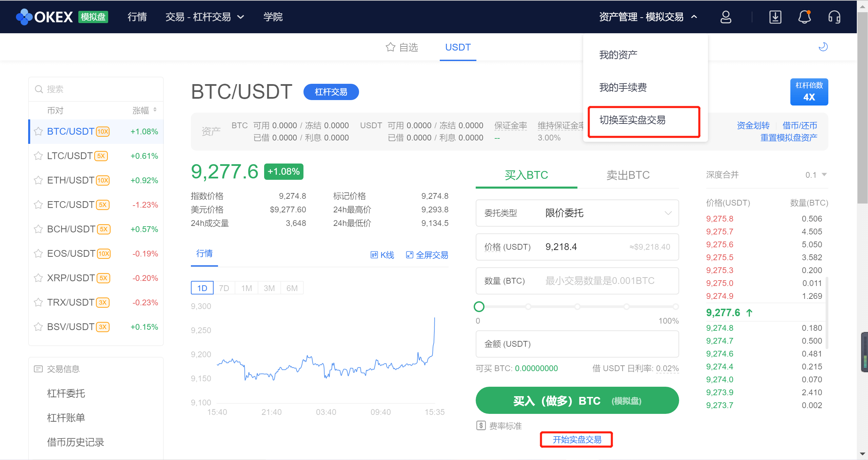Click the 杠杆交易 blue badge
Image resolution: width=868 pixels, height=460 pixels.
pos(331,92)
